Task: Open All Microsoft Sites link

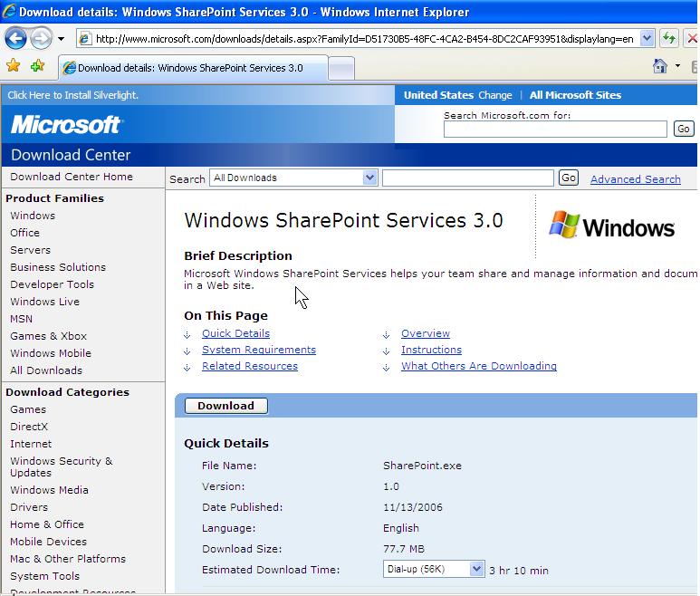Action: (575, 95)
